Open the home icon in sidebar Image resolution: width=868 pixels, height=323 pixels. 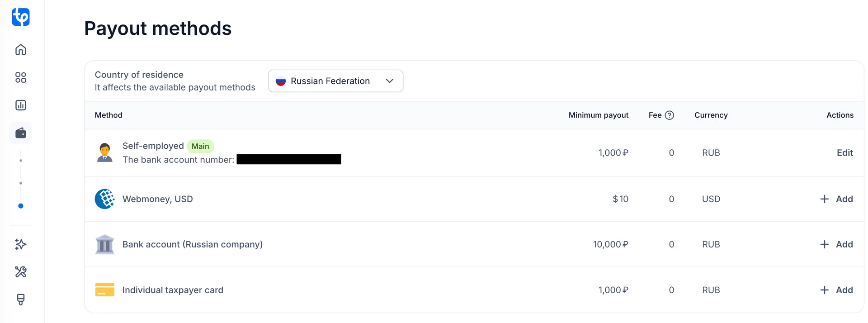(21, 50)
